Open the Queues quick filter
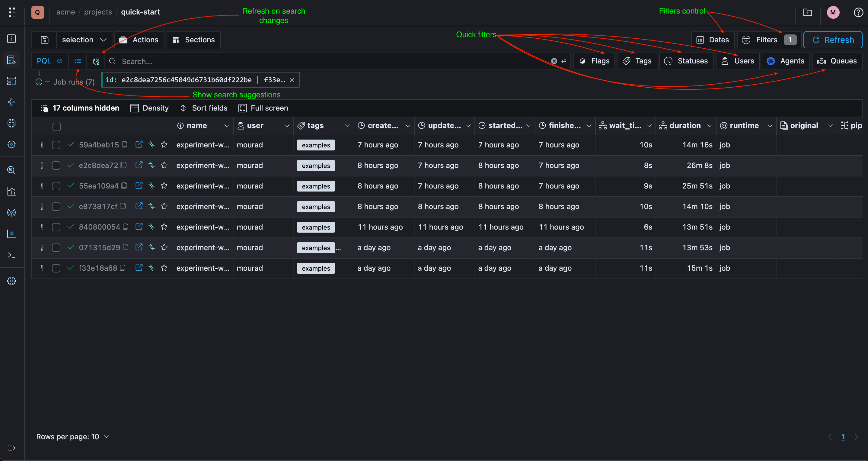Viewport: 868px width, 461px height. [837, 61]
